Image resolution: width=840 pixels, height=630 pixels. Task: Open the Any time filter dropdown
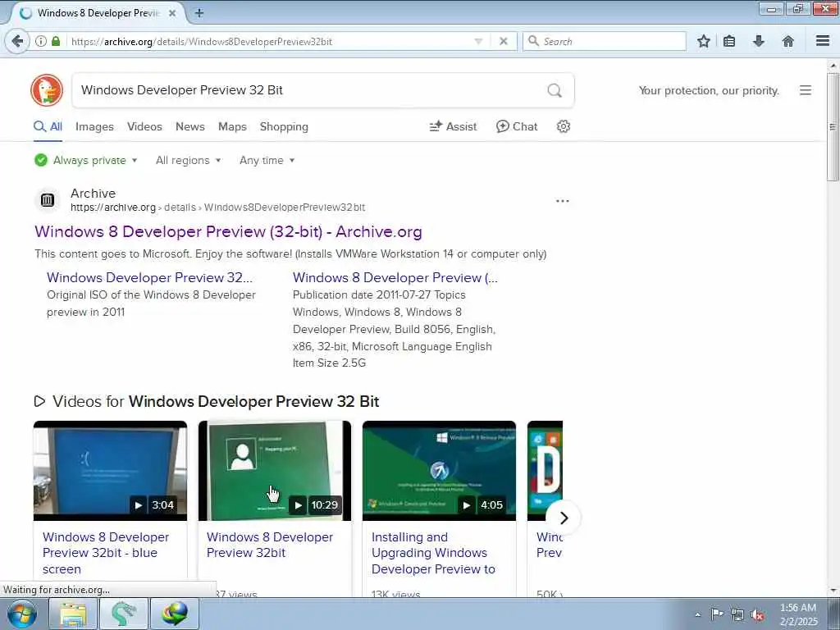click(x=267, y=160)
